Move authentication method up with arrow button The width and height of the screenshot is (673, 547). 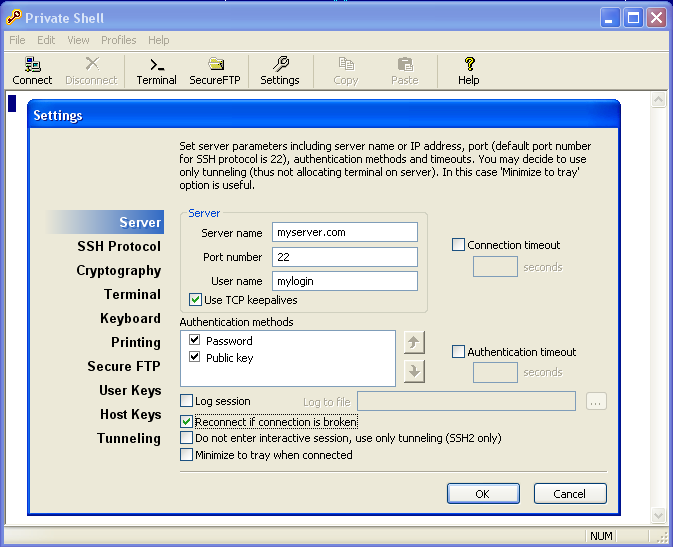point(414,343)
